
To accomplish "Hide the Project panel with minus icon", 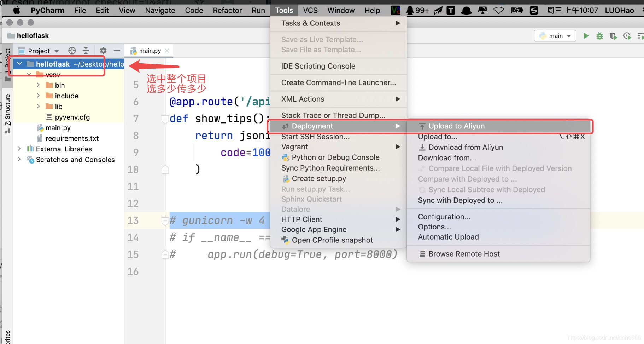I will coord(117,51).
